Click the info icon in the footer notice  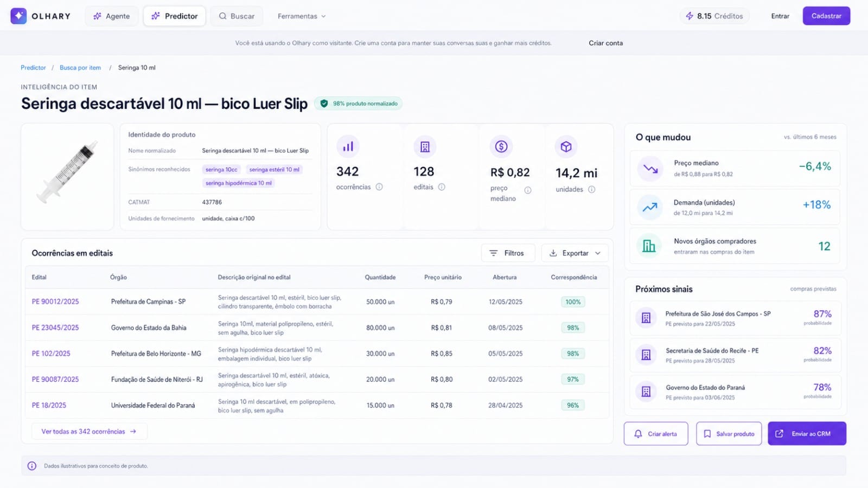coord(32,466)
